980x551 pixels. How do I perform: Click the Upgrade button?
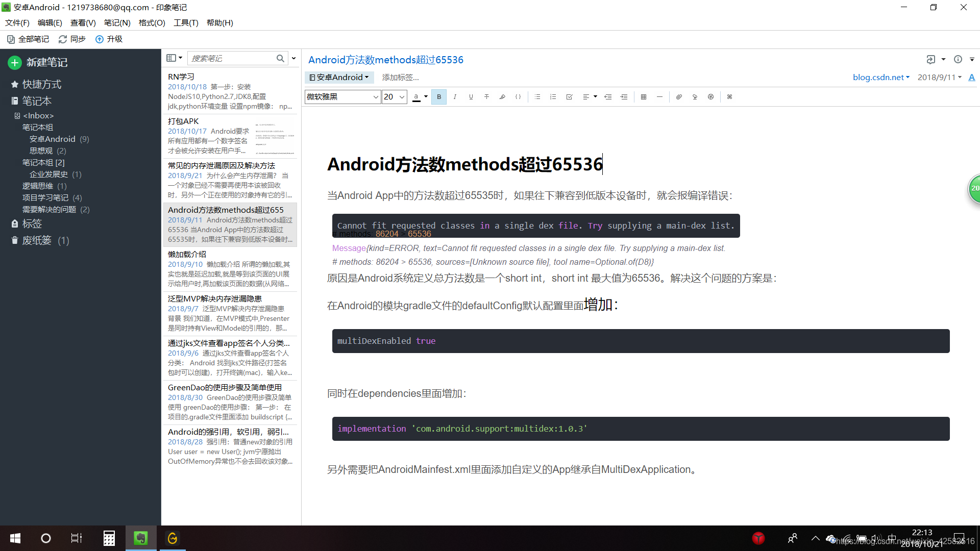[109, 39]
